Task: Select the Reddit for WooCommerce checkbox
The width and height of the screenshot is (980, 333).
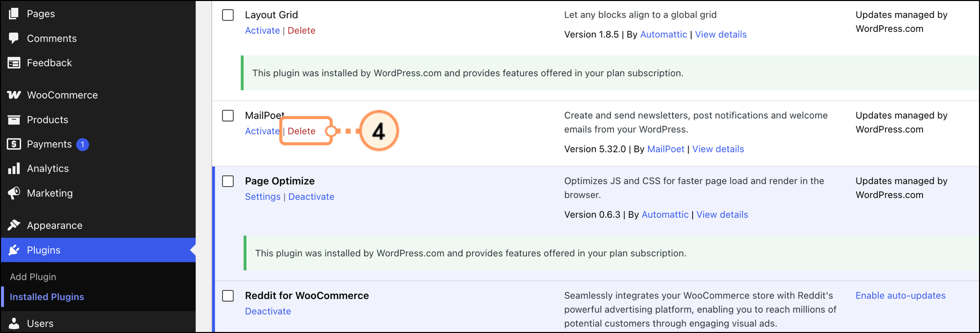Action: coord(228,296)
